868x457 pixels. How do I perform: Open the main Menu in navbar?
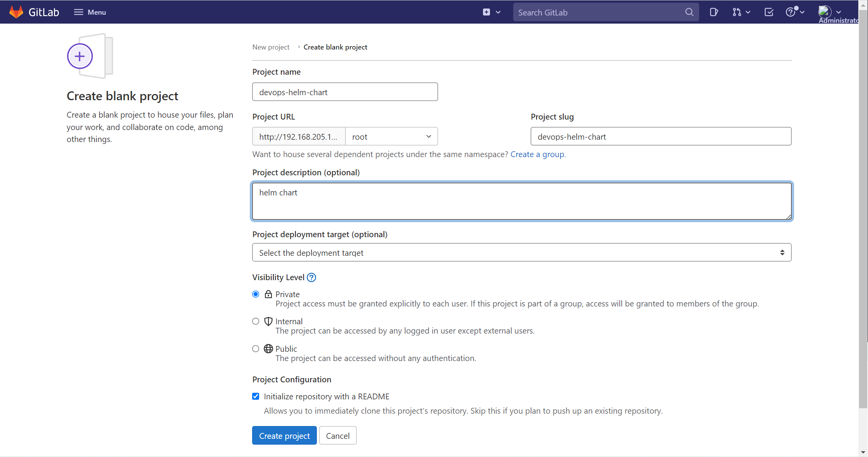(90, 12)
